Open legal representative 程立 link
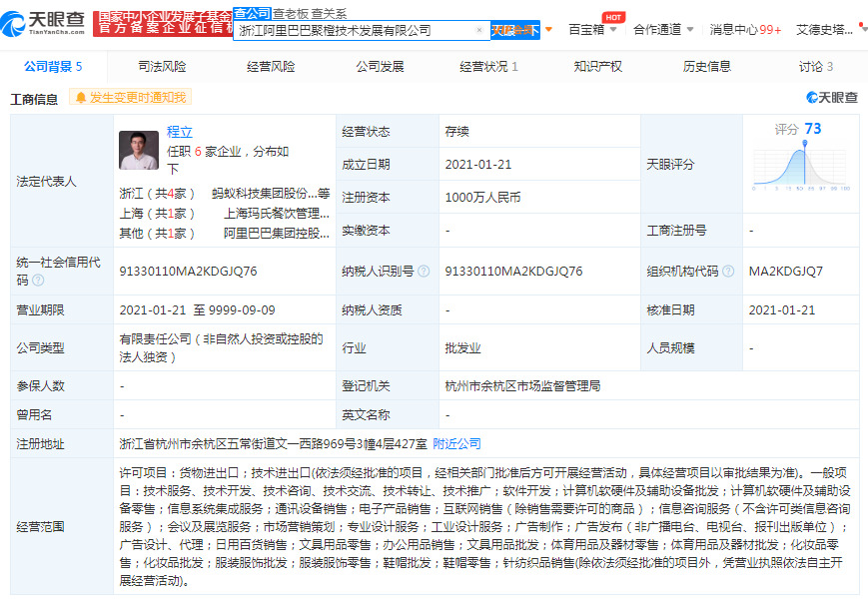The height and width of the screenshot is (599, 868). 180,132
